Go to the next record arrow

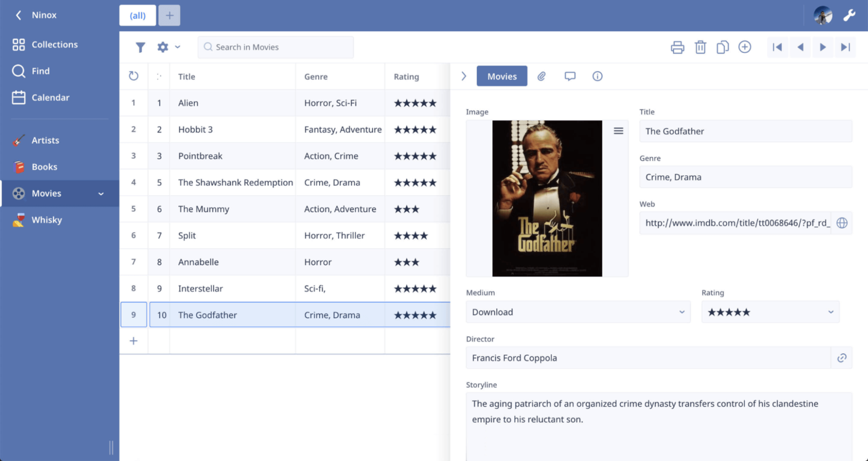(823, 48)
